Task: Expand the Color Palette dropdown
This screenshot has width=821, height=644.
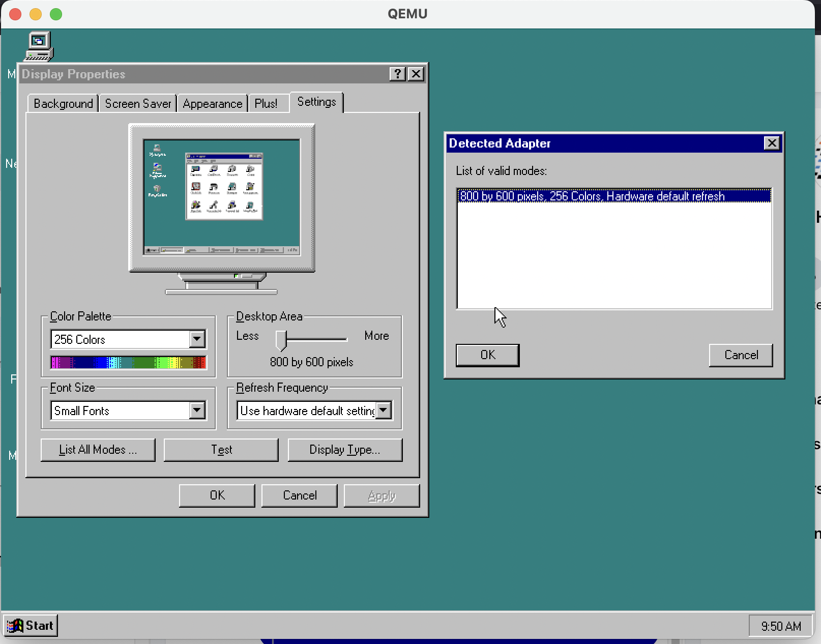Action: 197,339
